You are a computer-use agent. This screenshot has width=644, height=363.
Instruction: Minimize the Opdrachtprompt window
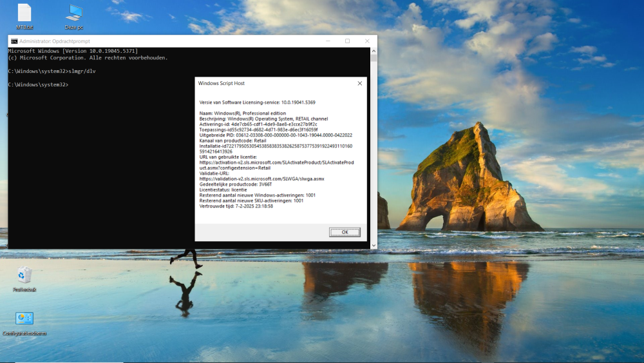(328, 41)
